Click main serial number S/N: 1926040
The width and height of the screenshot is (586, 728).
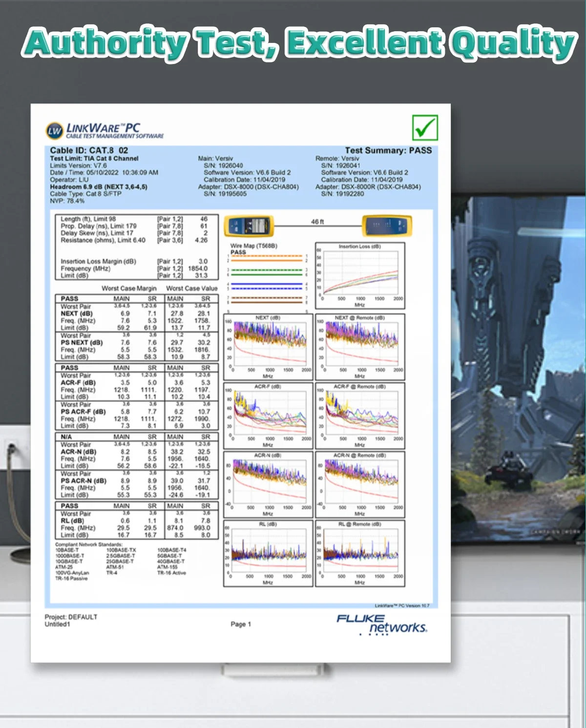pos(223,166)
